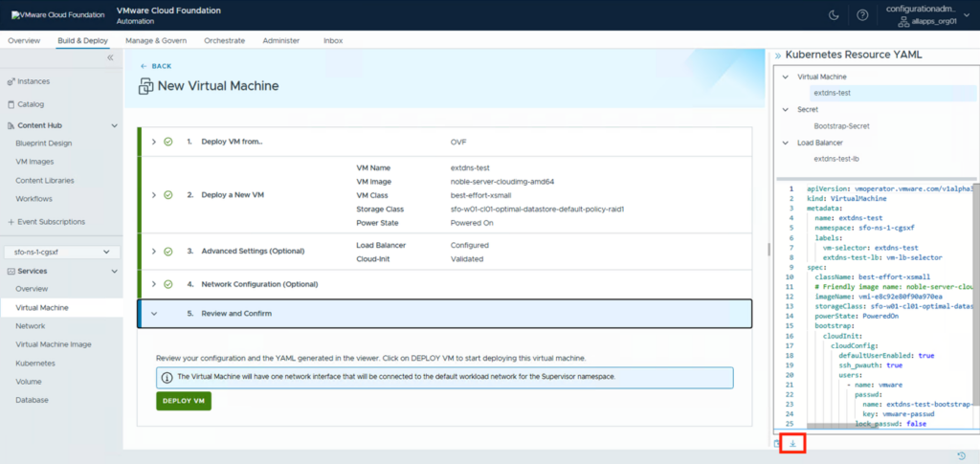
Task: Collapse the Secret tree node
Action: 785,110
